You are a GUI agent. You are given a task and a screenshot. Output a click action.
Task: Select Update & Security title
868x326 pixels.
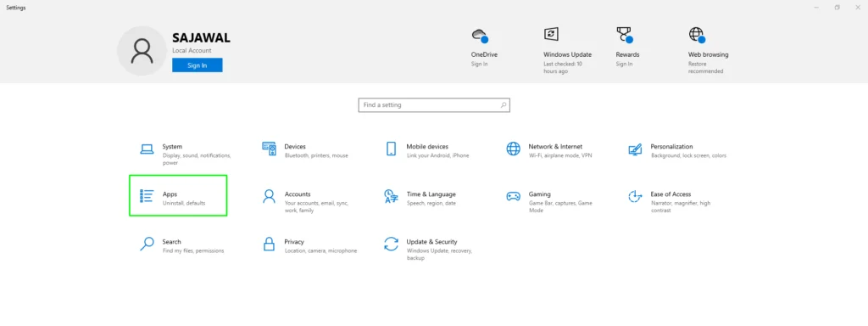point(431,242)
